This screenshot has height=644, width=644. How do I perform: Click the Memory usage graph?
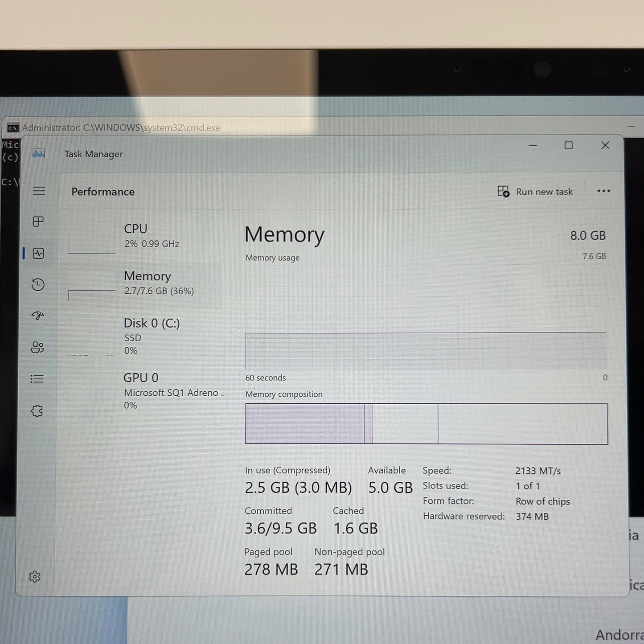pyautogui.click(x=426, y=317)
